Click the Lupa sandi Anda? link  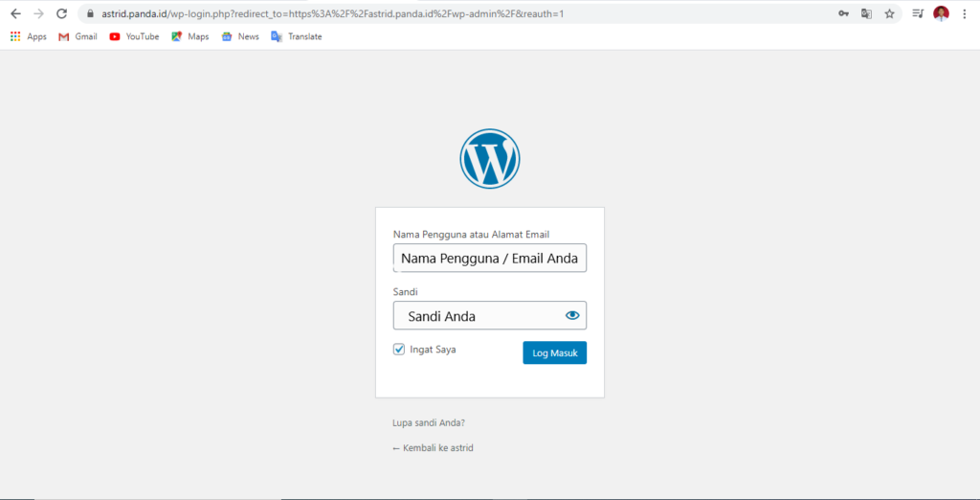tap(429, 423)
